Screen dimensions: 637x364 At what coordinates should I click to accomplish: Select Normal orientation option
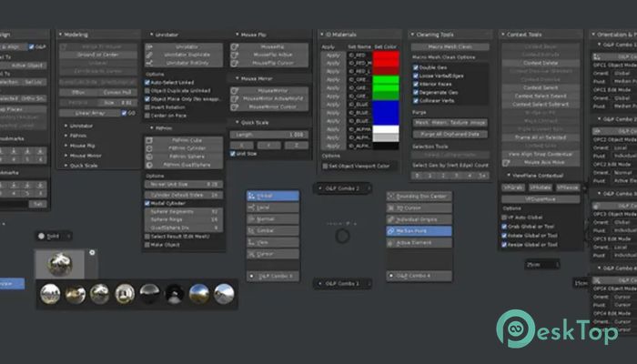point(273,219)
